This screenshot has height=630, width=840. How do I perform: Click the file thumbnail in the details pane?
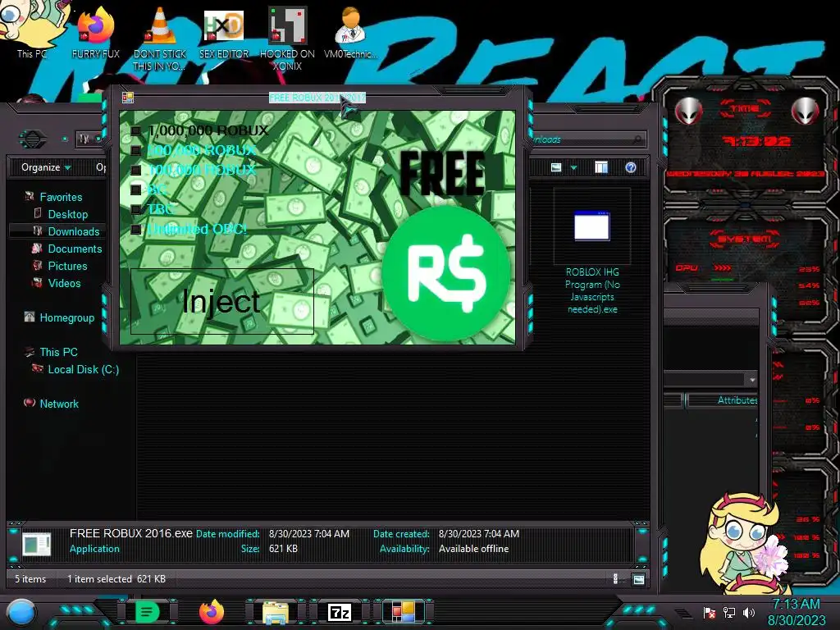[36, 544]
